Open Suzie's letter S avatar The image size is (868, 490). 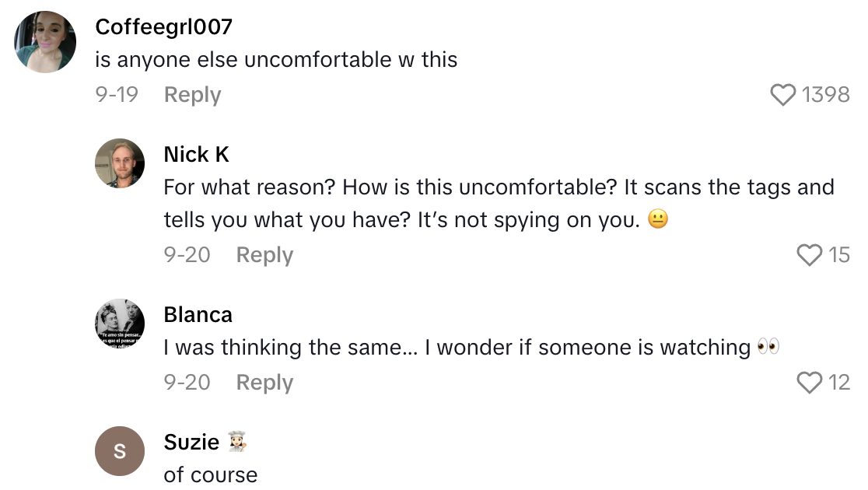(120, 451)
